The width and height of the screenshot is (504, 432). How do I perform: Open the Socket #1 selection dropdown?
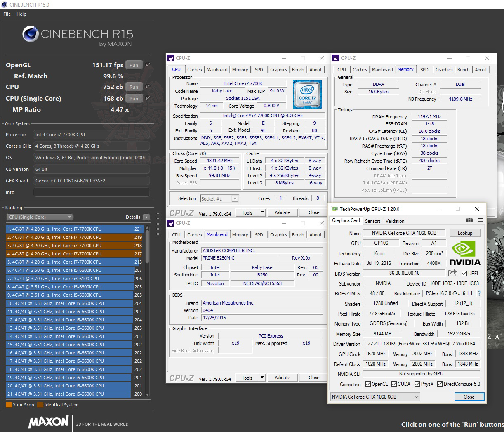pyautogui.click(x=219, y=199)
